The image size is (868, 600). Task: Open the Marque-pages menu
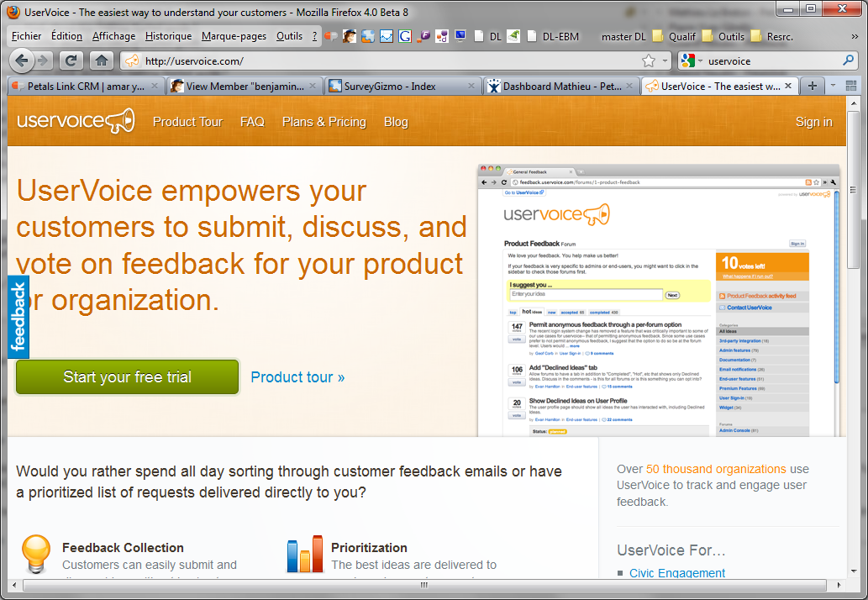pyautogui.click(x=234, y=36)
